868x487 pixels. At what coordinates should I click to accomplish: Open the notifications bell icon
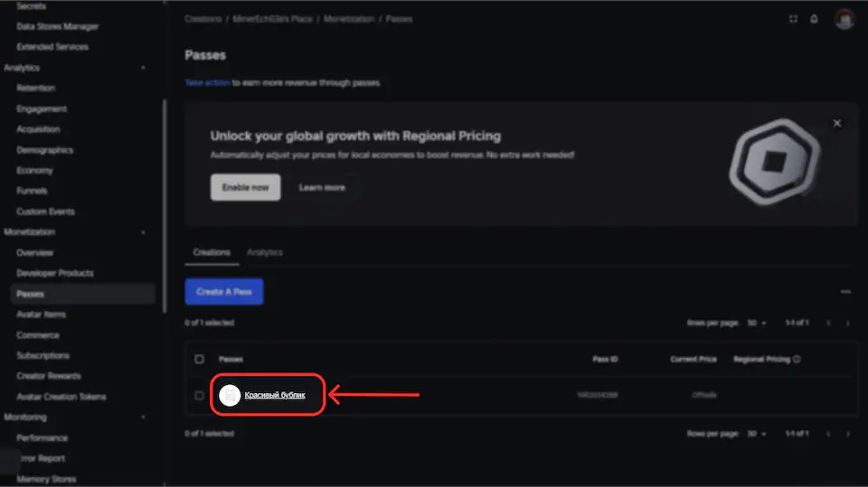point(814,19)
